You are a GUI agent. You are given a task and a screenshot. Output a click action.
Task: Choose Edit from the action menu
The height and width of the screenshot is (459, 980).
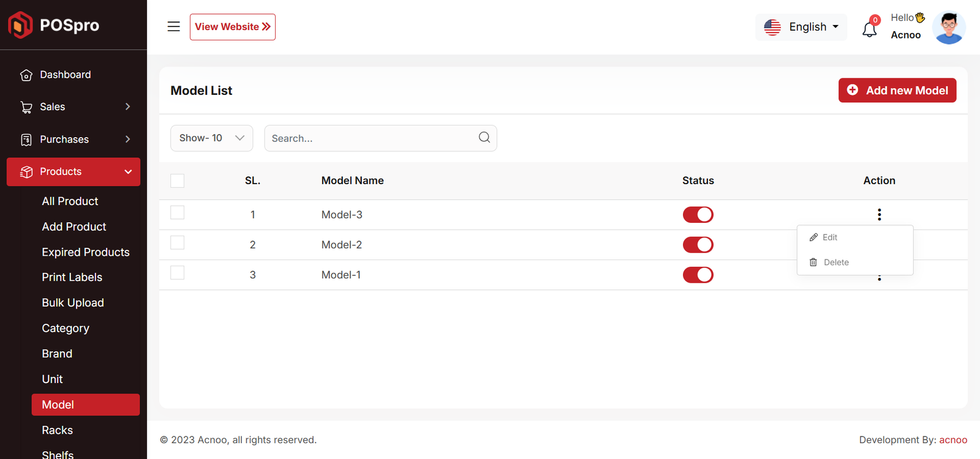[829, 237]
